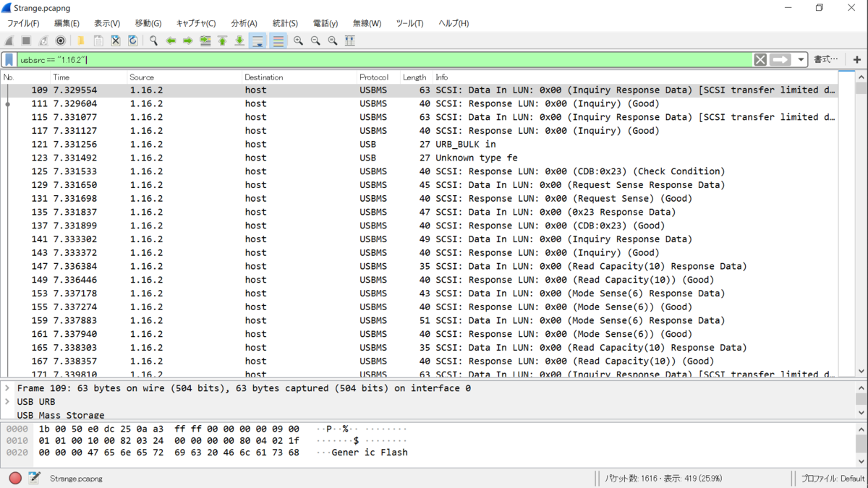Open the ツール(T) menu
The width and height of the screenshot is (868, 488).
coord(409,23)
